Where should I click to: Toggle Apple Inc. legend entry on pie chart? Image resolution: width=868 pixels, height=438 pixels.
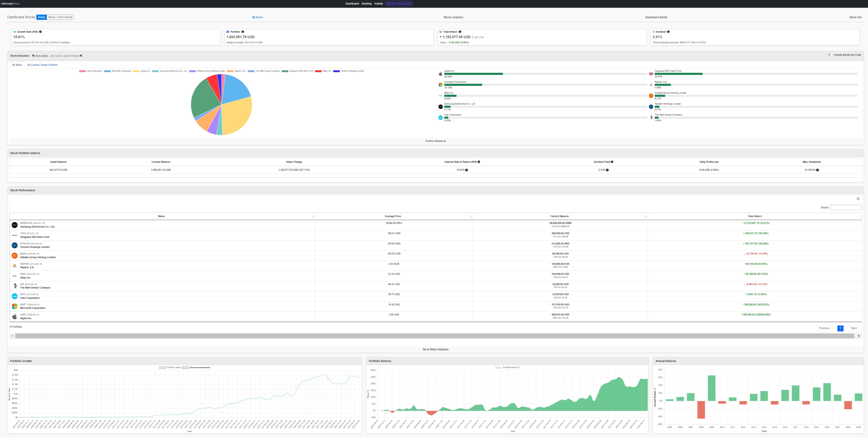(141, 71)
